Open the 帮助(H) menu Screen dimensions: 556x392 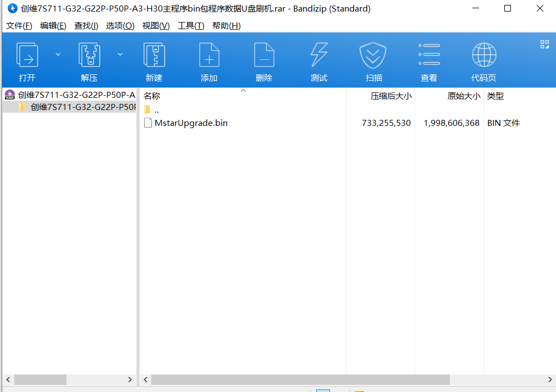tap(227, 25)
